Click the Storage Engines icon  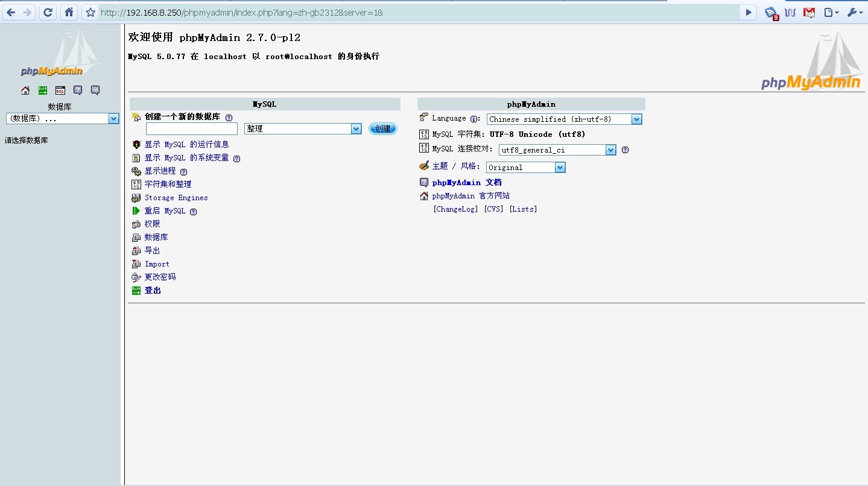pyautogui.click(x=136, y=198)
